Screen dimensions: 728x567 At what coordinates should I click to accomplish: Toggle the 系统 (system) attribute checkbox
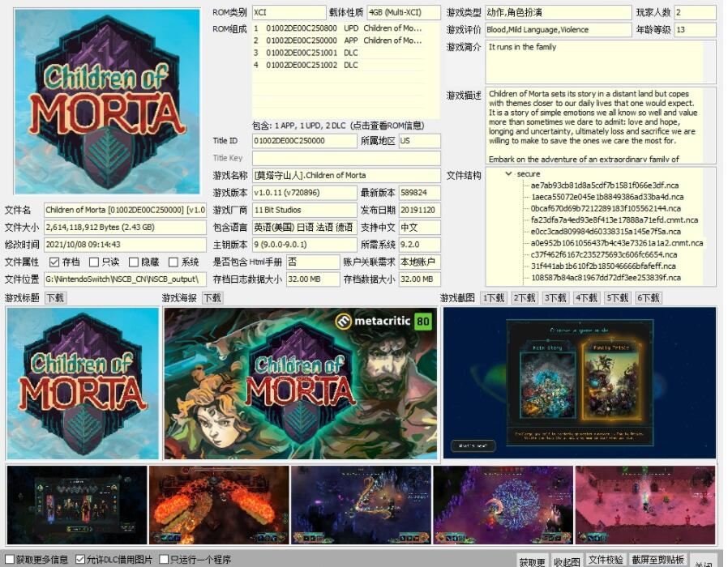pyautogui.click(x=173, y=262)
